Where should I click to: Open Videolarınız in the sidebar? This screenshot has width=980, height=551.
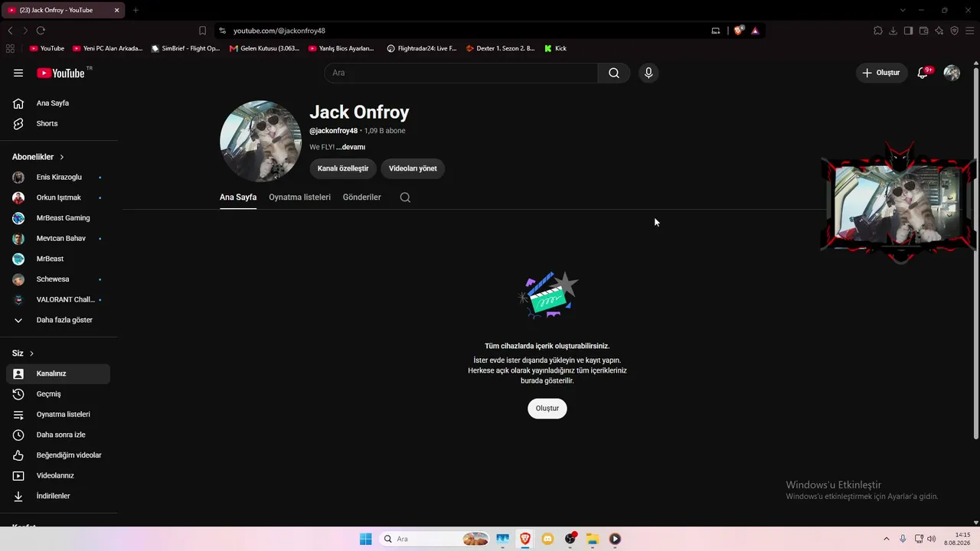tap(58, 476)
